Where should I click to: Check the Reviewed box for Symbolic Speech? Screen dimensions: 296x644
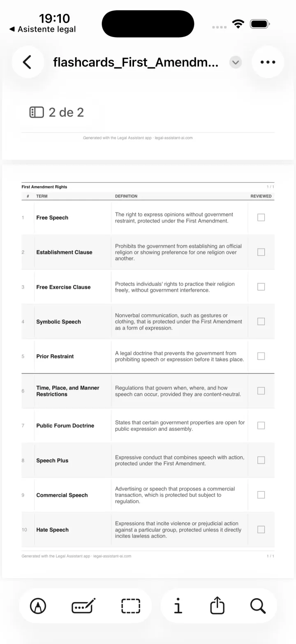(x=261, y=321)
